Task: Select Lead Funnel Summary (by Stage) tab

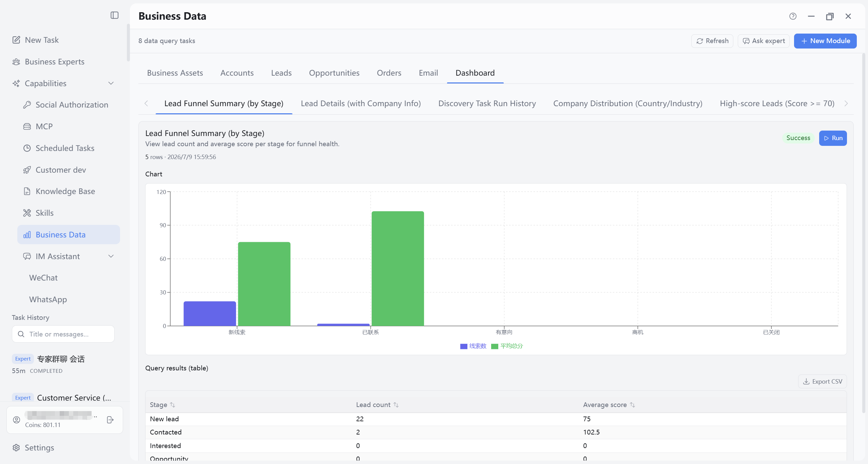Action: click(224, 103)
